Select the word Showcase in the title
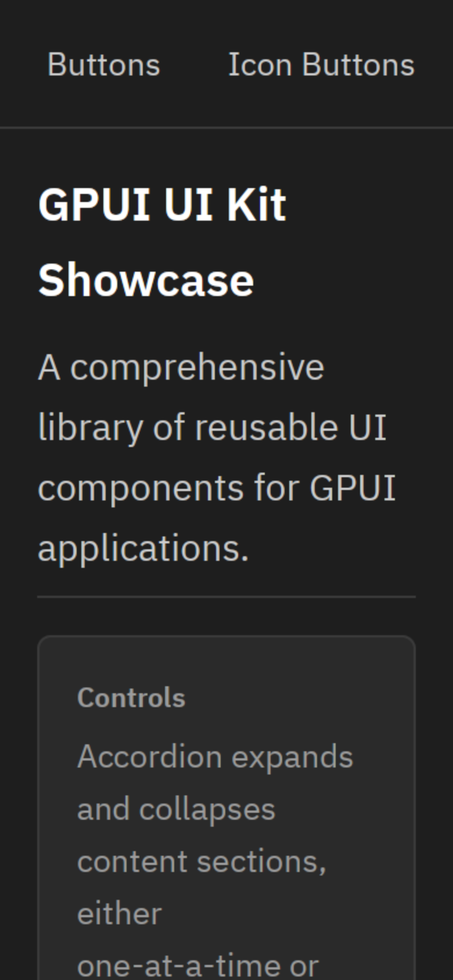 pyautogui.click(x=146, y=280)
